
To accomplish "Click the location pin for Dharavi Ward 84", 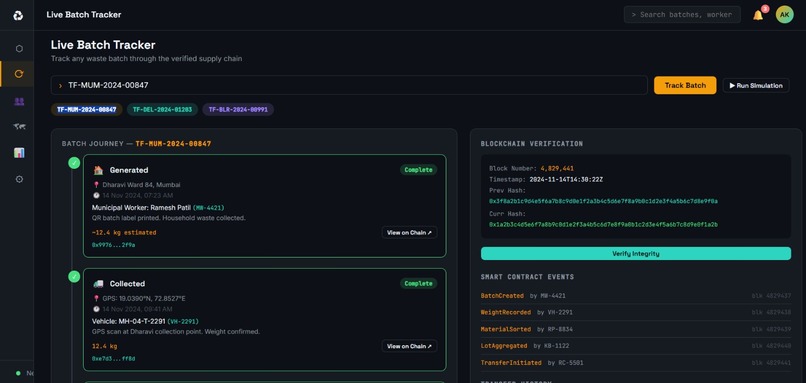I will 96,185.
